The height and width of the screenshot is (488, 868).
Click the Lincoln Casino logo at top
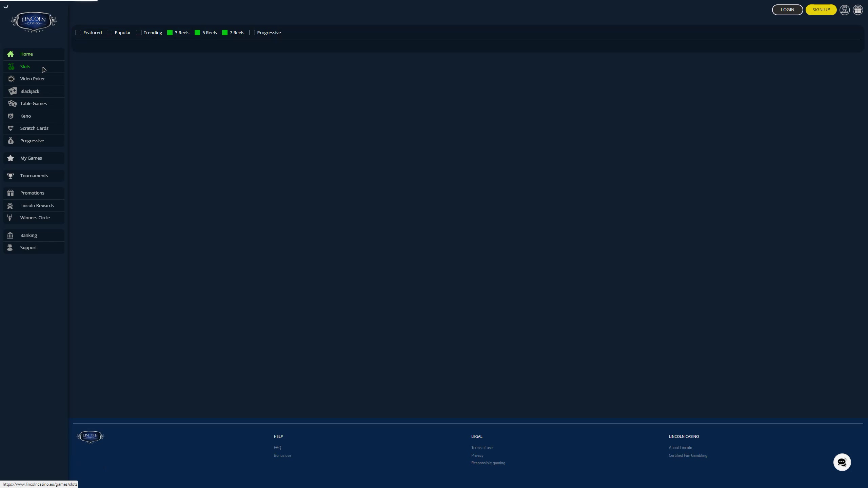pyautogui.click(x=34, y=22)
